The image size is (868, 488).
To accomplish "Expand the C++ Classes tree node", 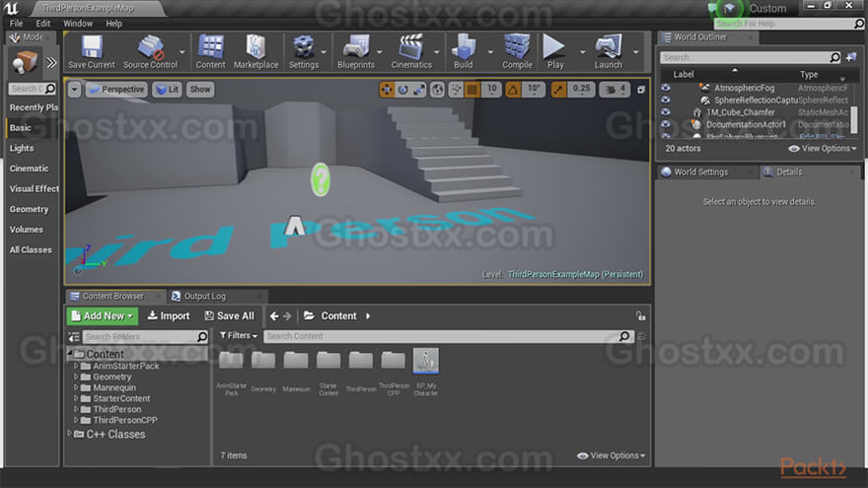I will (x=69, y=433).
